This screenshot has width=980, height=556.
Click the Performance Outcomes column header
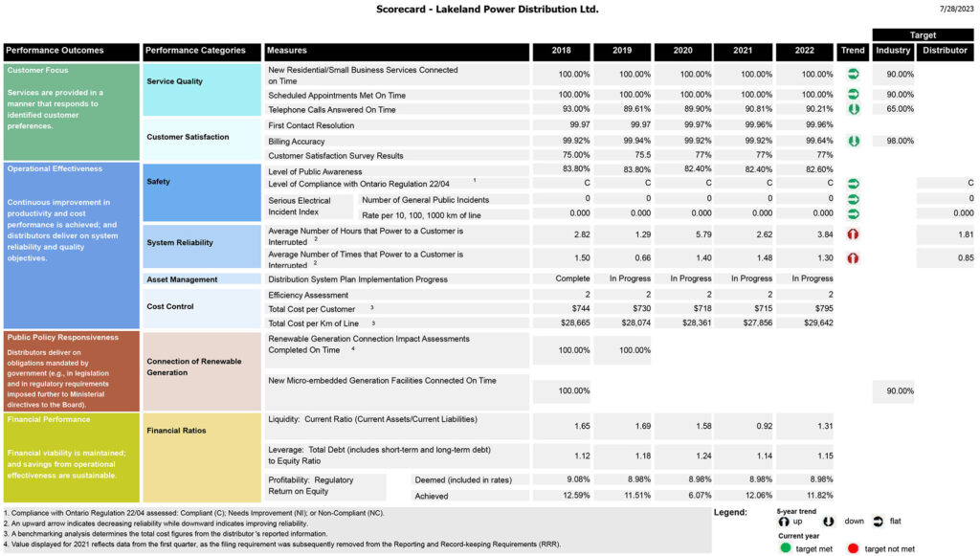coord(71,52)
